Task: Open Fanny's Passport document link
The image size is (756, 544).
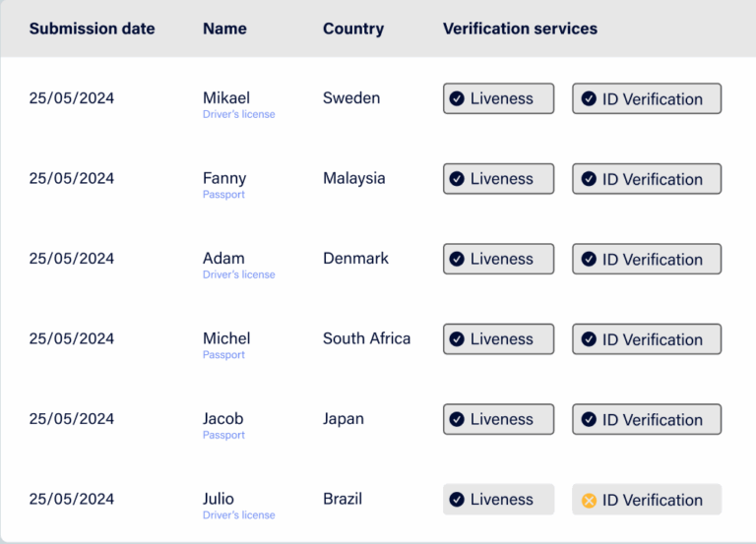Action: [223, 195]
